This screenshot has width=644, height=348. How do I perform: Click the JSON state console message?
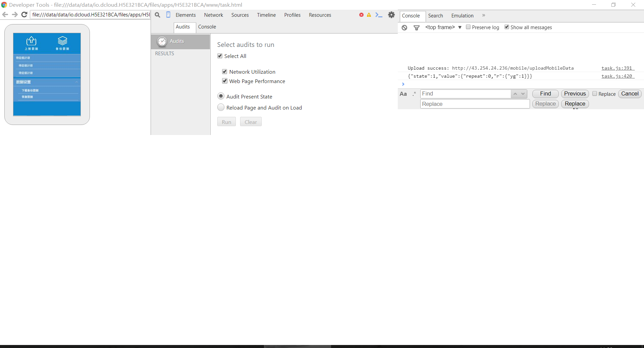click(470, 76)
